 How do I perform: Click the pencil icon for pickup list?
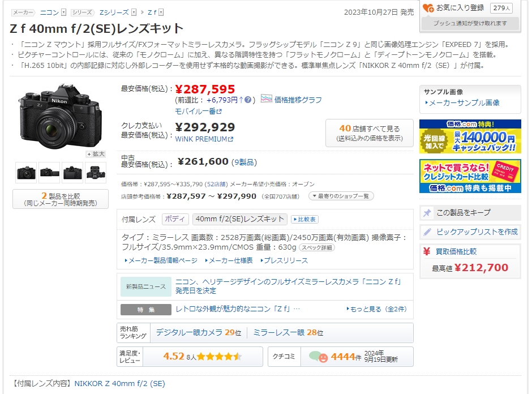[x=427, y=232]
